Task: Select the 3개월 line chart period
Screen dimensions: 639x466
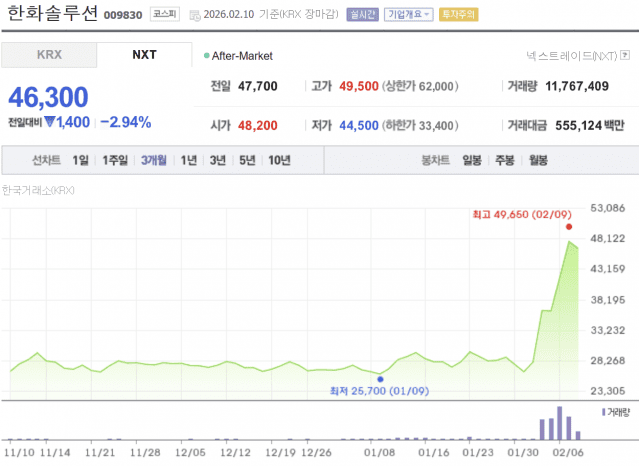Action: [153, 160]
